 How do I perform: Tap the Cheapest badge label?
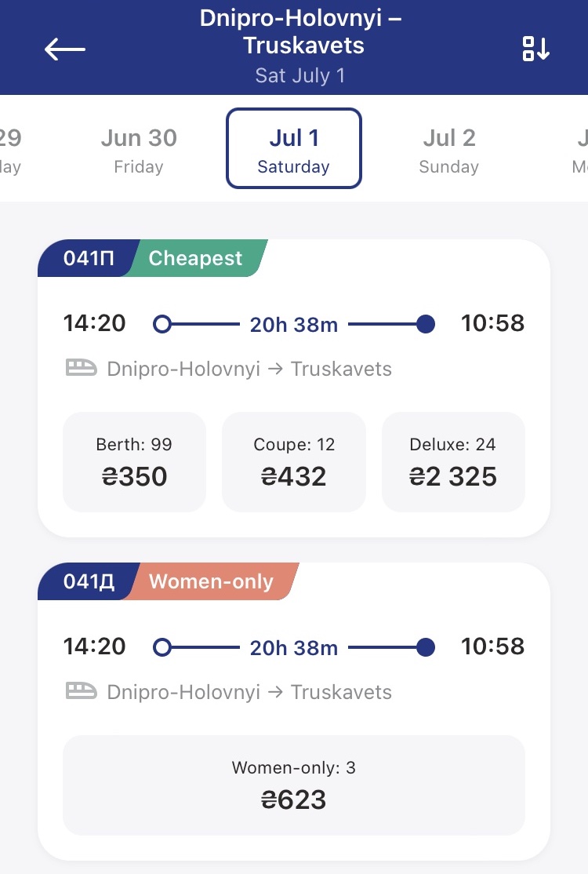pyautogui.click(x=197, y=258)
